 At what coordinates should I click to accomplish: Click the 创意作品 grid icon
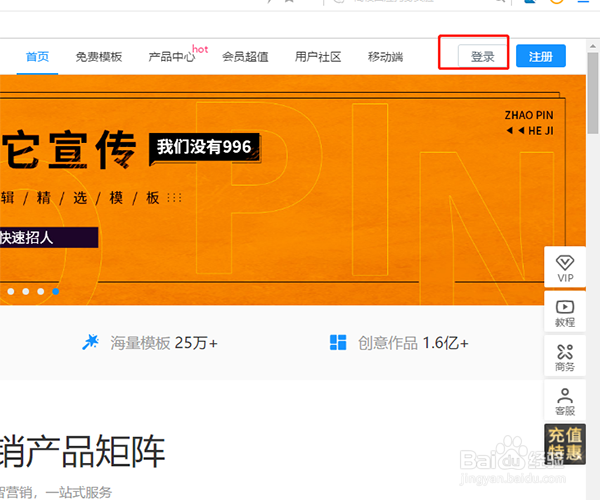[x=338, y=342]
